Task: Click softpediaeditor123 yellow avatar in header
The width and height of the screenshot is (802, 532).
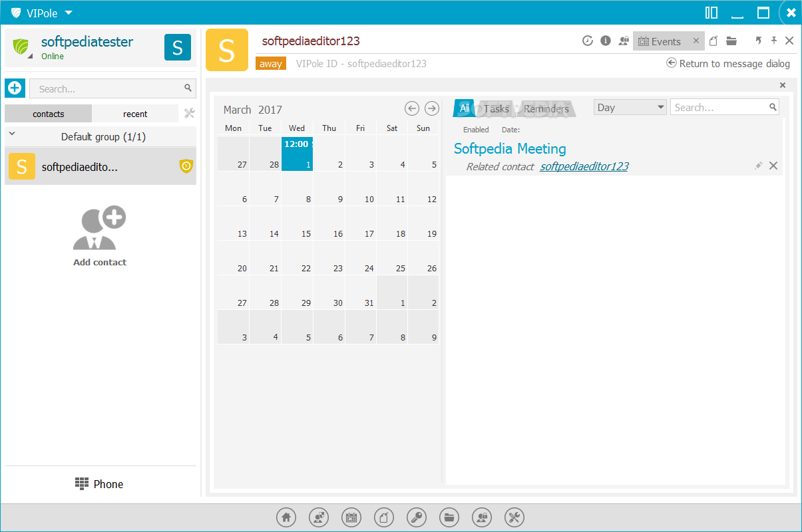Action: 227,50
